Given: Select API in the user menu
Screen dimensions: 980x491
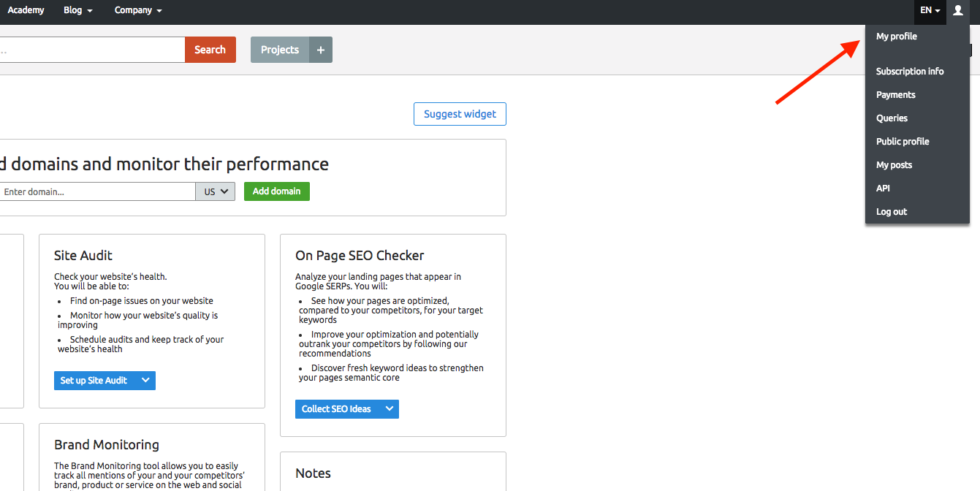Looking at the screenshot, I should pyautogui.click(x=884, y=189).
